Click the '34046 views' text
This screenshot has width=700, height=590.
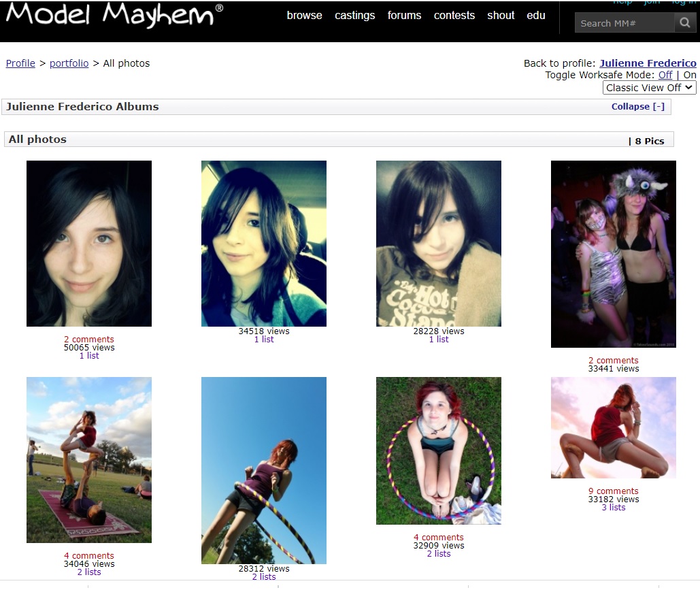coord(89,564)
